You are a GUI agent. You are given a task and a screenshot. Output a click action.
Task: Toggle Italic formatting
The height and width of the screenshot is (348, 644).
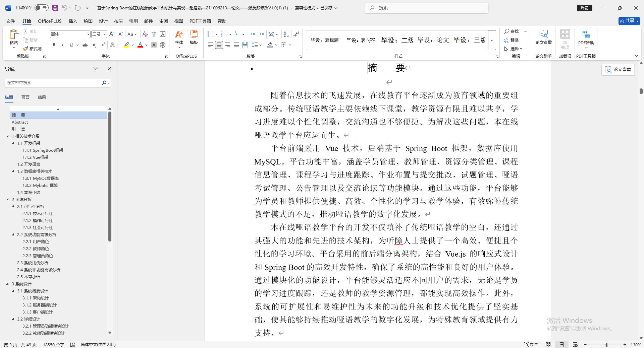[62, 45]
